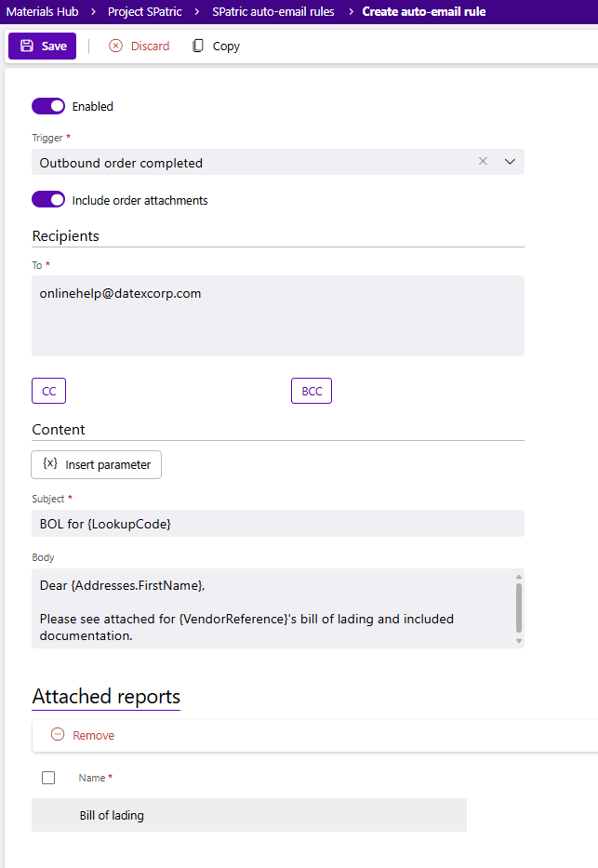Add CC recipients
This screenshot has width=598, height=868.
[x=48, y=392]
